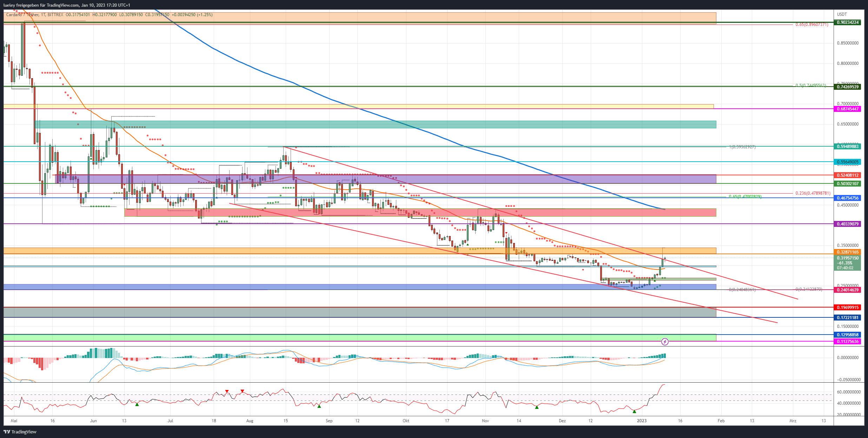Select the 0.74269539 price label
This screenshot has width=868, height=438.
pos(848,87)
